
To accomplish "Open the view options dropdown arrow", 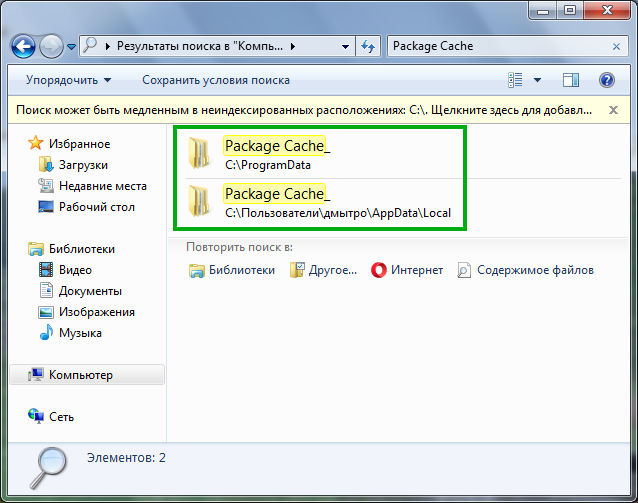I will coord(537,80).
